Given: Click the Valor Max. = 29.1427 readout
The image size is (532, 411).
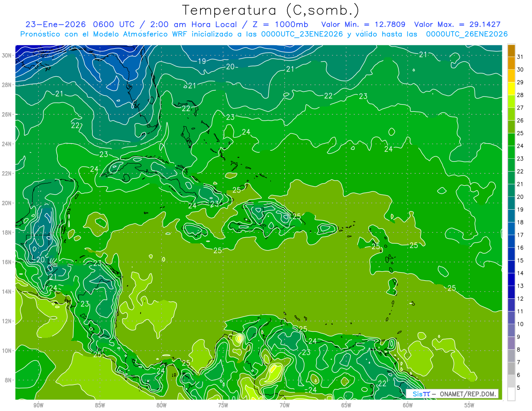Looking at the screenshot, I should (457, 24).
